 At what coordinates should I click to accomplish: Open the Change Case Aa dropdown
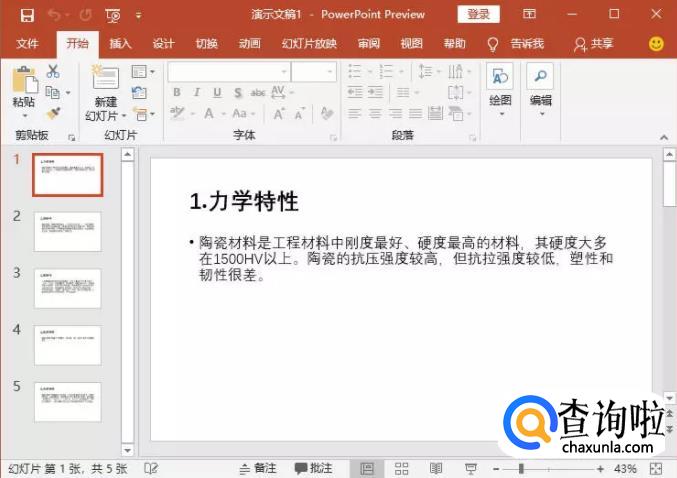pos(243,114)
